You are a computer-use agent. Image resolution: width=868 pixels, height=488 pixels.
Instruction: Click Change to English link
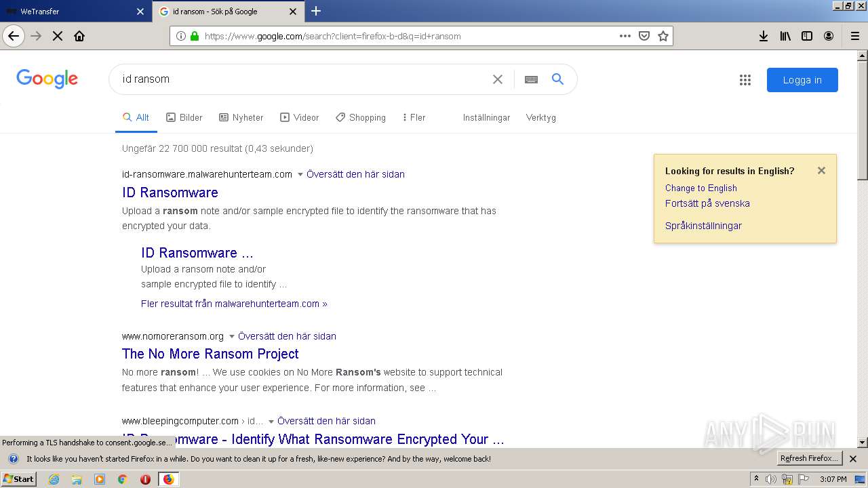click(701, 188)
